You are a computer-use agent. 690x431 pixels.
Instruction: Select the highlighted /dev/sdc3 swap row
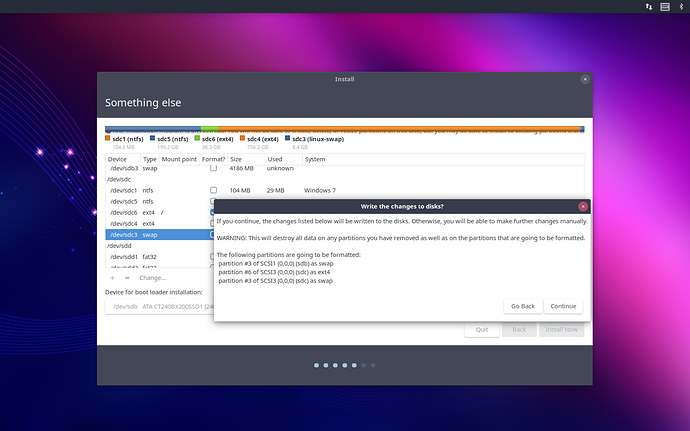click(160, 234)
